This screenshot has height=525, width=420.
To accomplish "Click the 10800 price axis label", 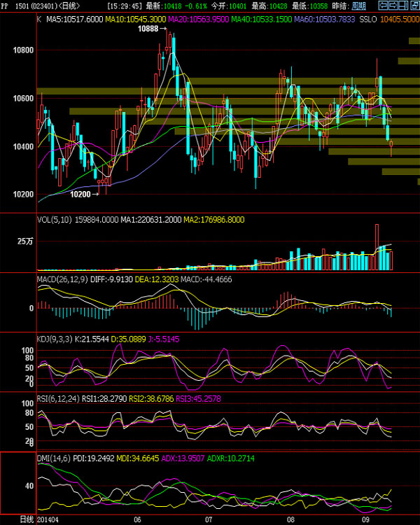I will (x=23, y=50).
